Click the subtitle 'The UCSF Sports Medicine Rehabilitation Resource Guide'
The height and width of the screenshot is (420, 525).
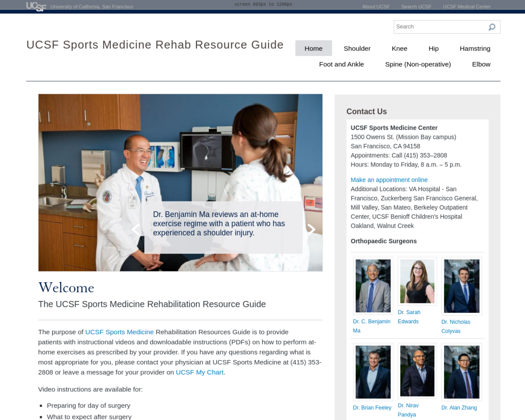point(152,304)
